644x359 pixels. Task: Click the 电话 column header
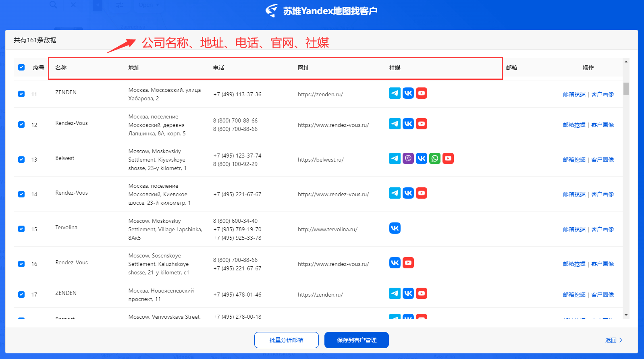tap(219, 68)
